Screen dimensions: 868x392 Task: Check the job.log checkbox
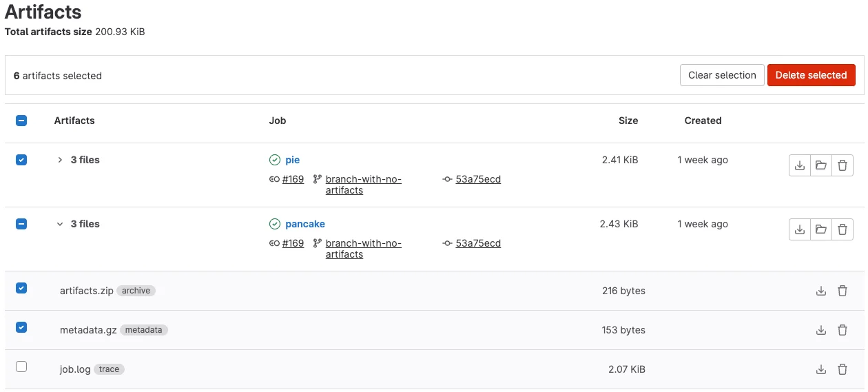pyautogui.click(x=21, y=367)
